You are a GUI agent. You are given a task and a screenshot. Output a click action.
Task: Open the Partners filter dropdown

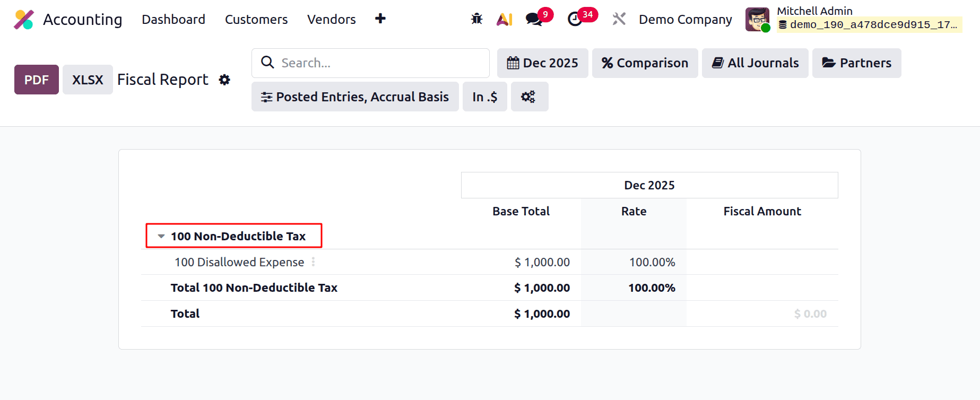coord(856,63)
